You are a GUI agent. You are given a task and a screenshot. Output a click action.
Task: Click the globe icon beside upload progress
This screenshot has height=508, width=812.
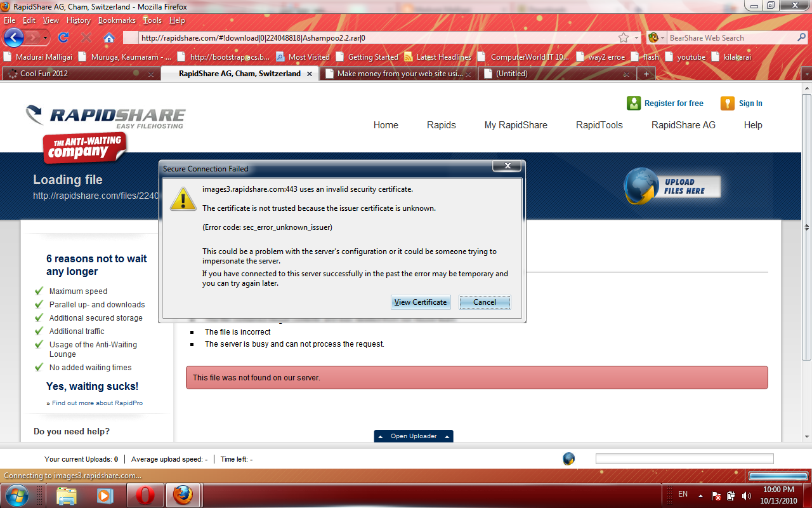coord(569,458)
